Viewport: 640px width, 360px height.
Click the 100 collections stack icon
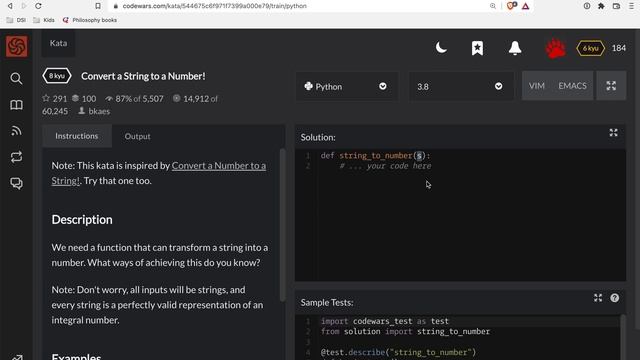[x=76, y=98]
